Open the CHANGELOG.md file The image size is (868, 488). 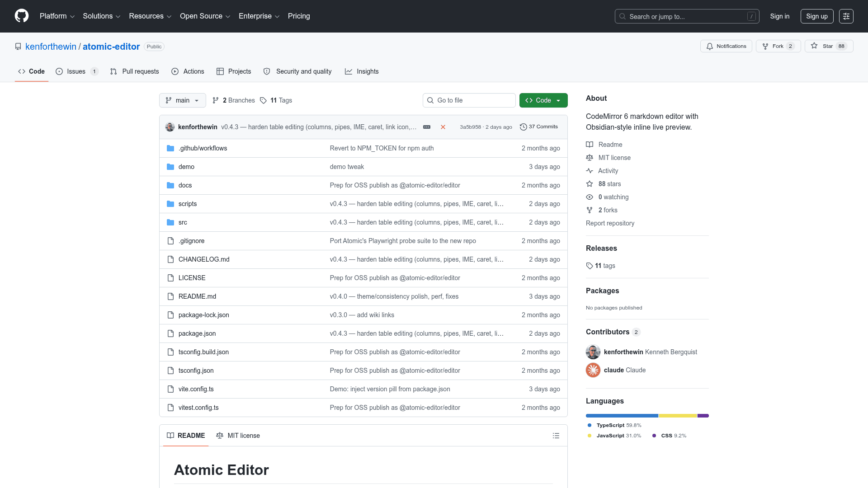point(204,259)
